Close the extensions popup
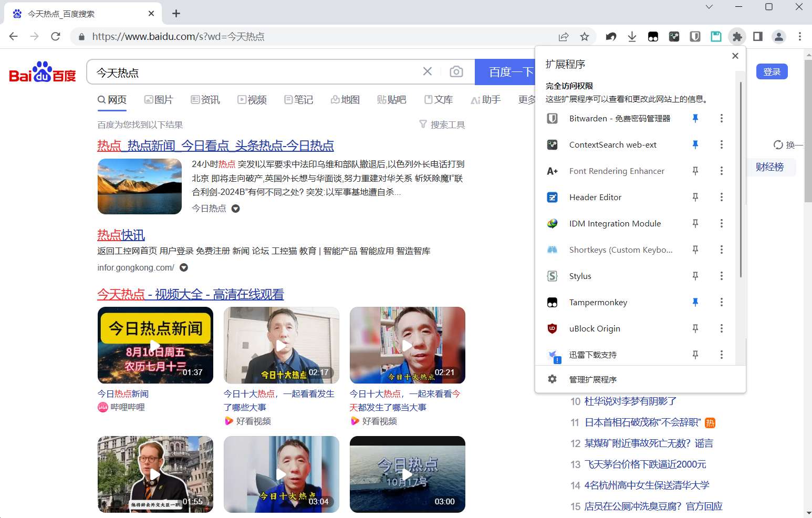812x518 pixels. click(735, 56)
